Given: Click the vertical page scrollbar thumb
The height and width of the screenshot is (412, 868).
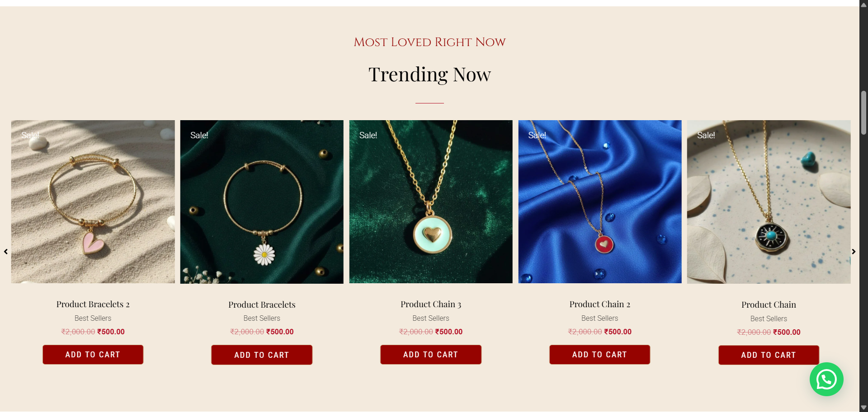Looking at the screenshot, I should tap(863, 112).
